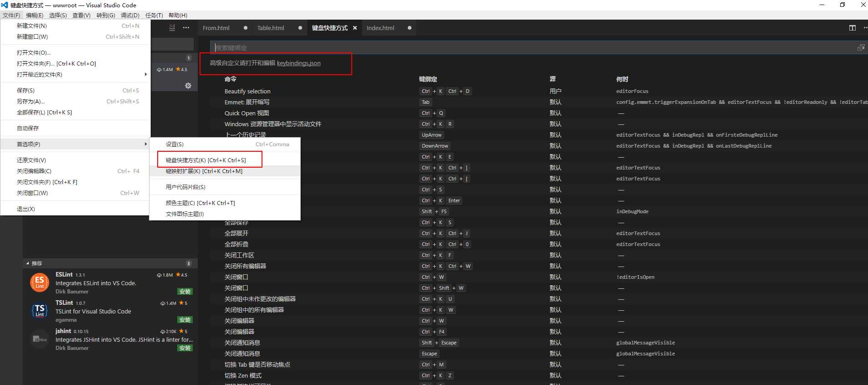Select 颜色主题(C) submenu item

(x=225, y=203)
